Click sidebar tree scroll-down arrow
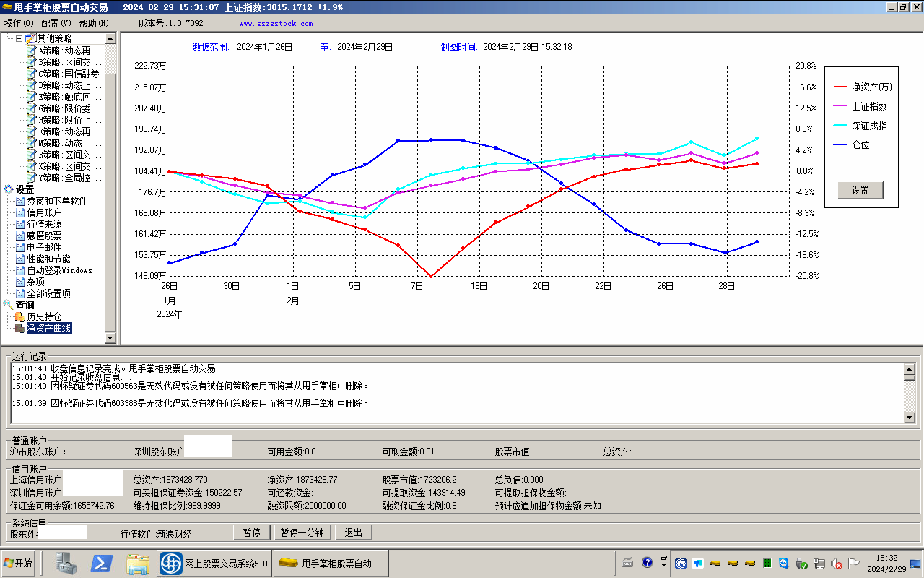 [110, 337]
